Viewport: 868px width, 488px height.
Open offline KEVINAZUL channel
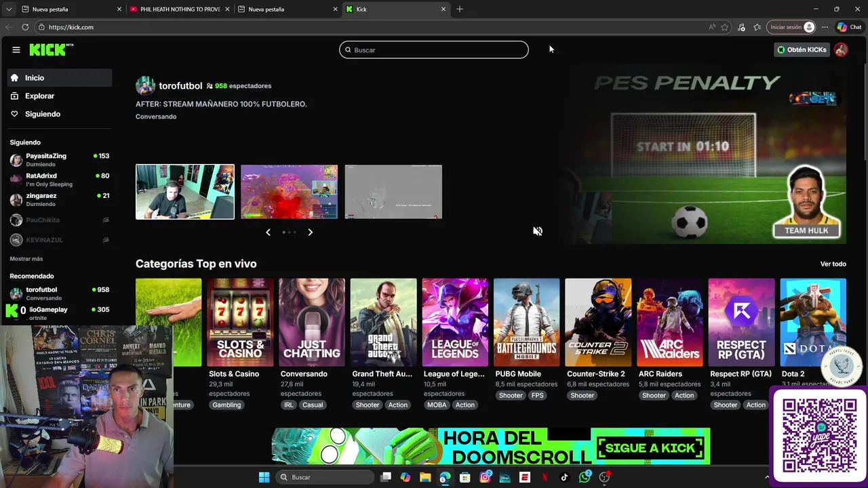coord(60,240)
